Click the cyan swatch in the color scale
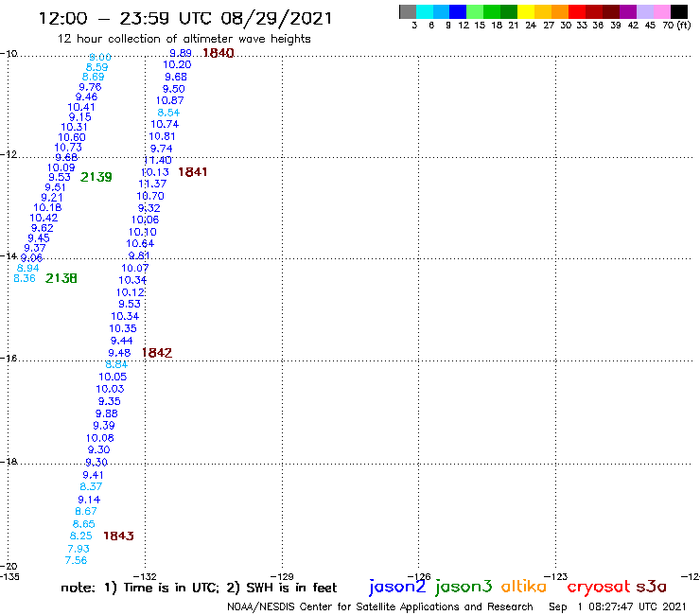The width and height of the screenshot is (700, 615). [x=425, y=11]
